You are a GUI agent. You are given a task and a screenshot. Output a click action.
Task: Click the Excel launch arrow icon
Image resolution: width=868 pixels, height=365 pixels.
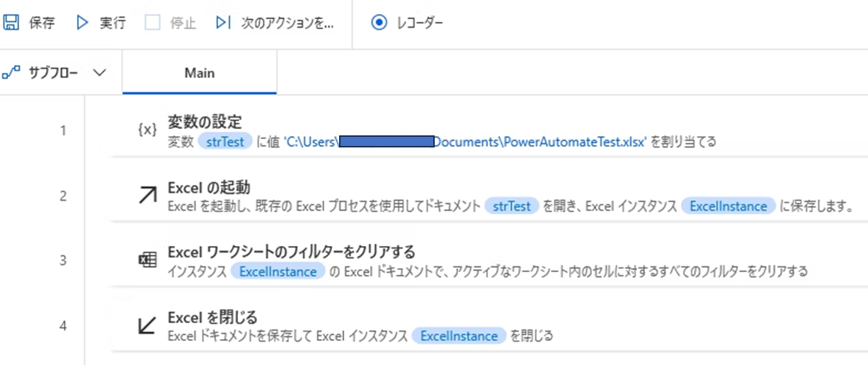pos(147,195)
